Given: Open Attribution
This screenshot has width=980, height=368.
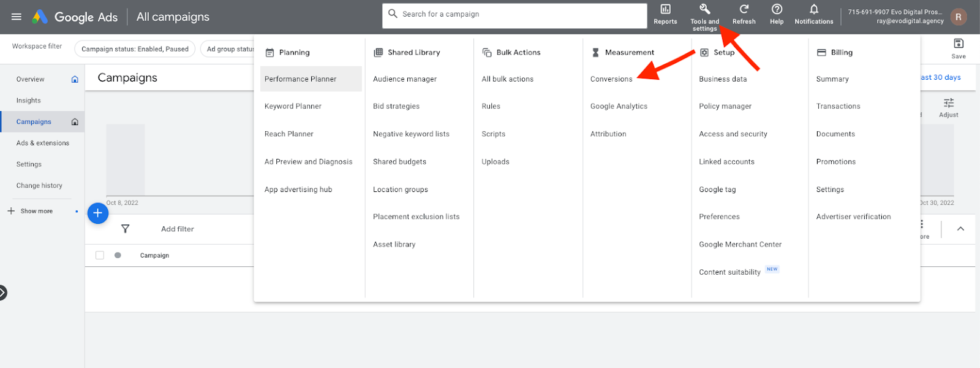Looking at the screenshot, I should click(608, 134).
